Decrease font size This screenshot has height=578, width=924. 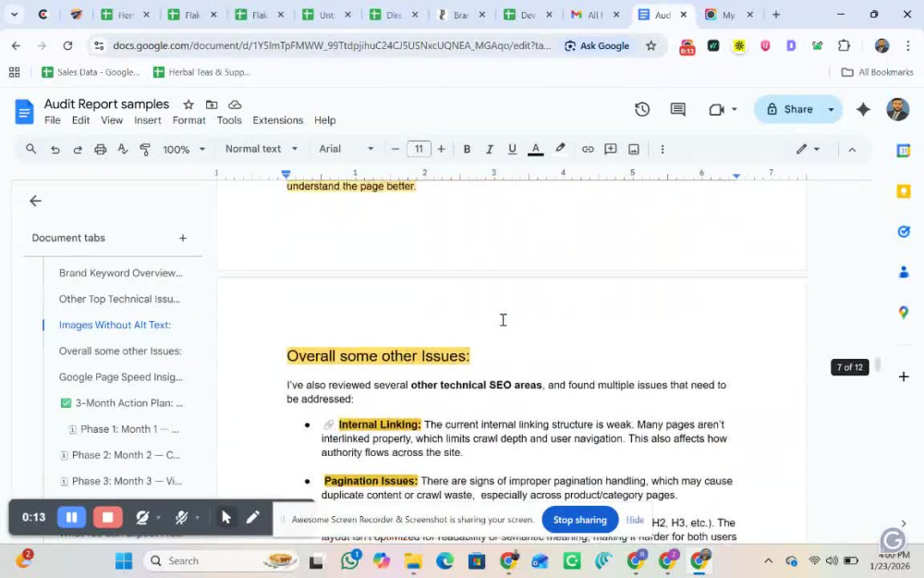(395, 149)
